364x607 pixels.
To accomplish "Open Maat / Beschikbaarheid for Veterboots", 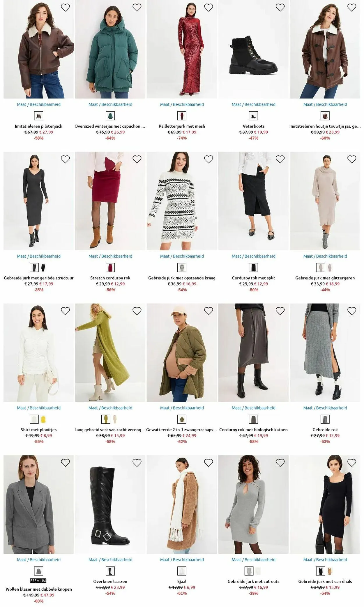I will [254, 104].
